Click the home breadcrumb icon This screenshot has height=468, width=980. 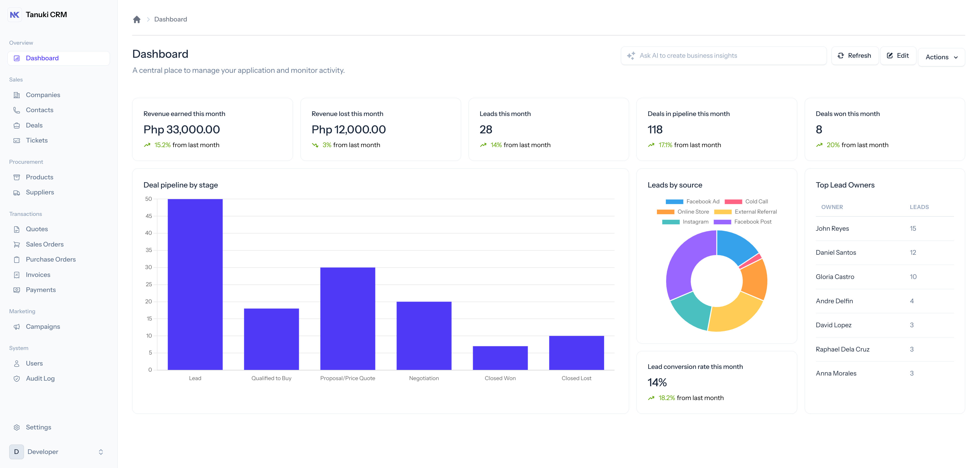click(x=137, y=19)
